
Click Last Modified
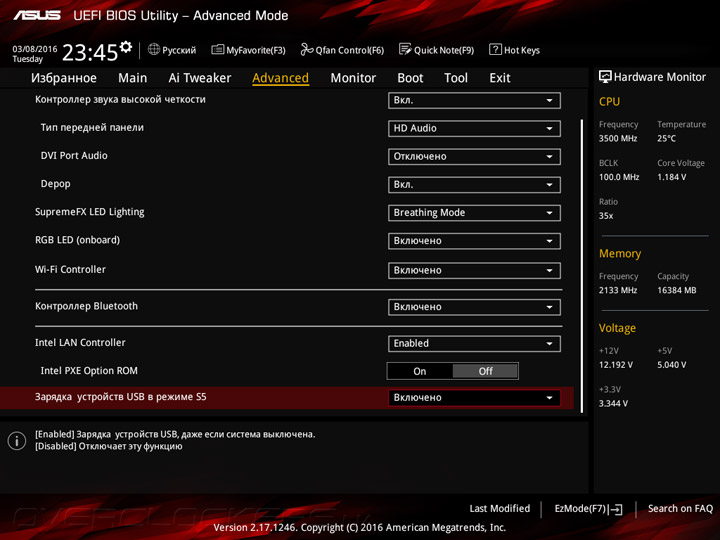(500, 508)
